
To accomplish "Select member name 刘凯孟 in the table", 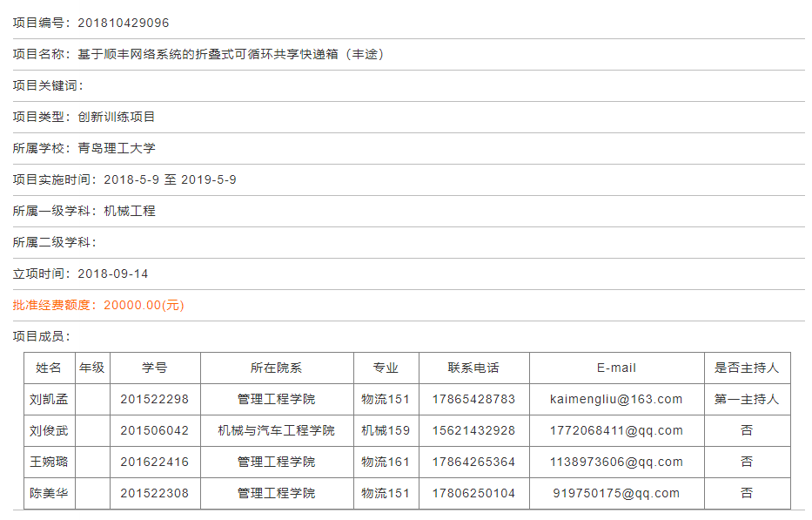I will pyautogui.click(x=49, y=399).
